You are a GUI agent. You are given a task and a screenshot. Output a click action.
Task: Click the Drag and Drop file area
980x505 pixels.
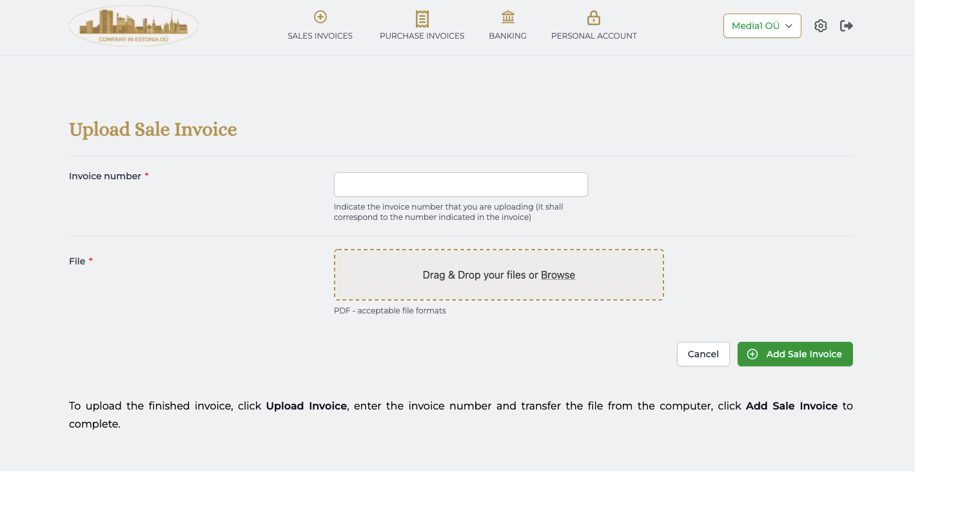(x=498, y=275)
